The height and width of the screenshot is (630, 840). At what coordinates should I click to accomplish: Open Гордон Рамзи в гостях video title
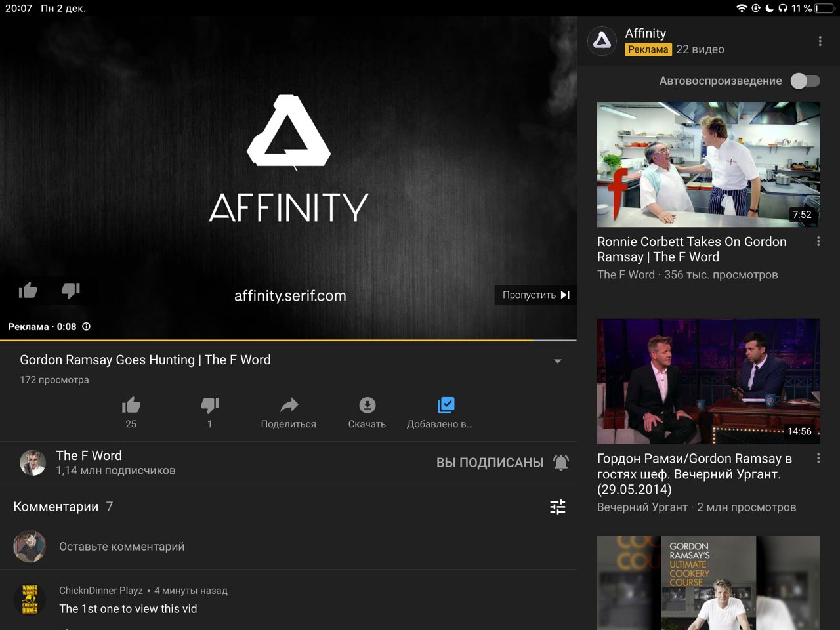(x=694, y=474)
